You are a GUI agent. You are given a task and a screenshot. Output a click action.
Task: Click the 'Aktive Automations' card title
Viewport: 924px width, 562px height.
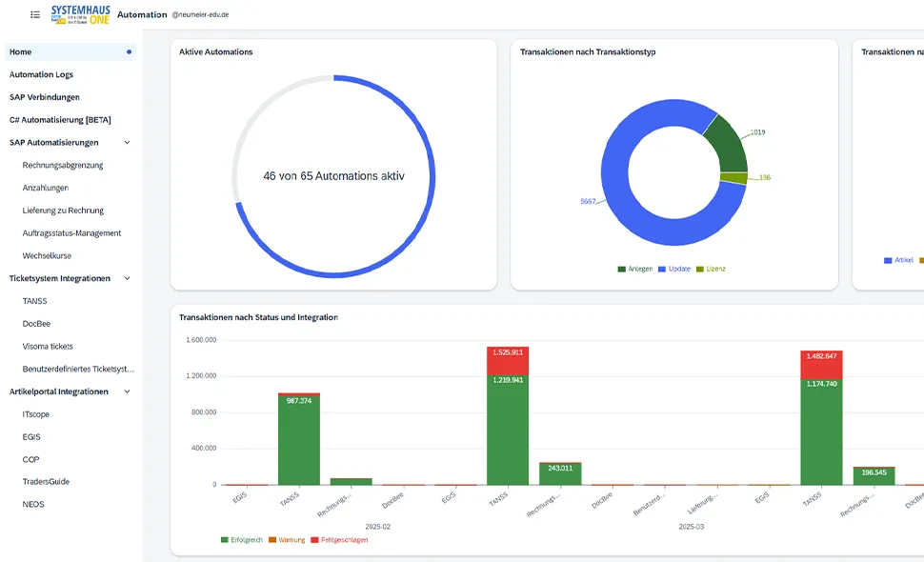(215, 51)
